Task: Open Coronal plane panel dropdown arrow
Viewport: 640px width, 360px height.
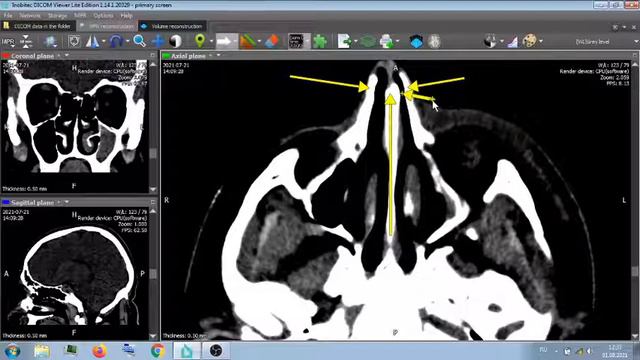Action: click(x=67, y=56)
